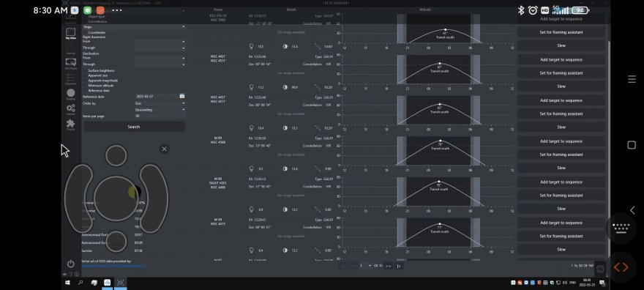
Task: Open the Descending sort direction dropdown
Action: tap(160, 110)
